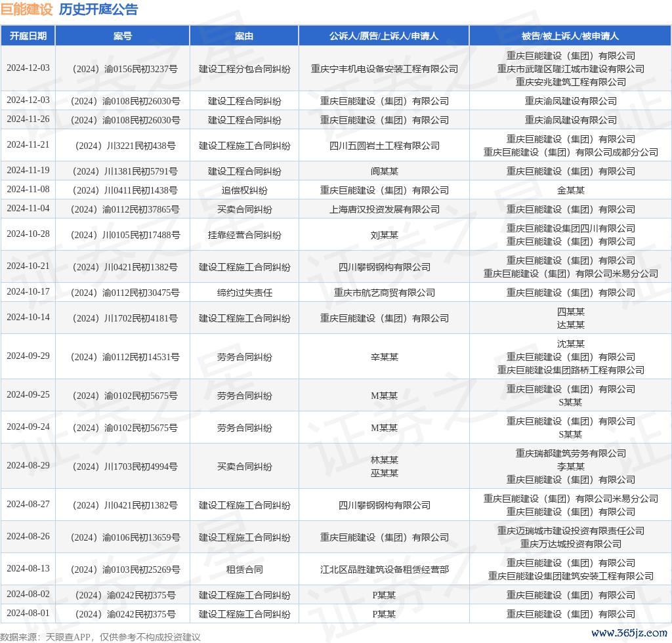
Task: Select the date 2024-11-19
Action: click(x=28, y=171)
